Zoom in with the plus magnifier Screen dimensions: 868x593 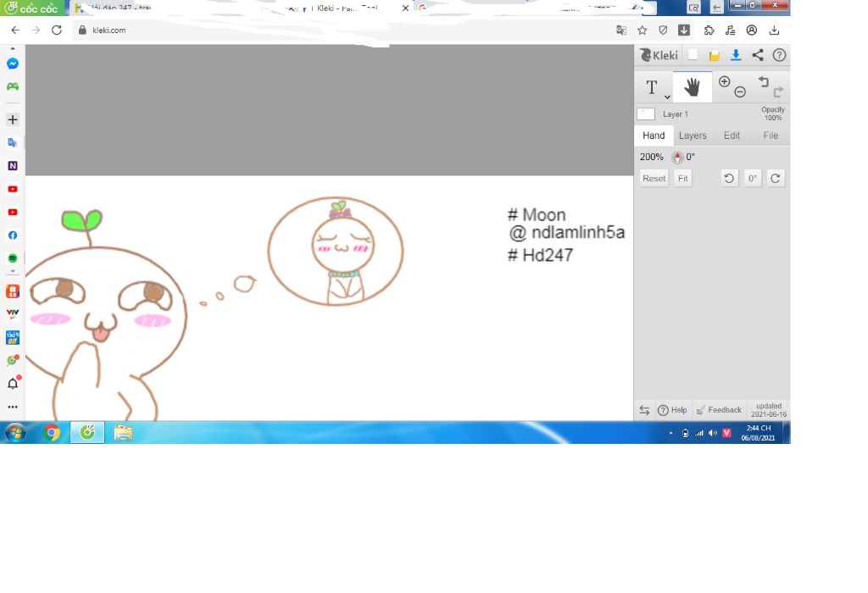click(x=725, y=82)
